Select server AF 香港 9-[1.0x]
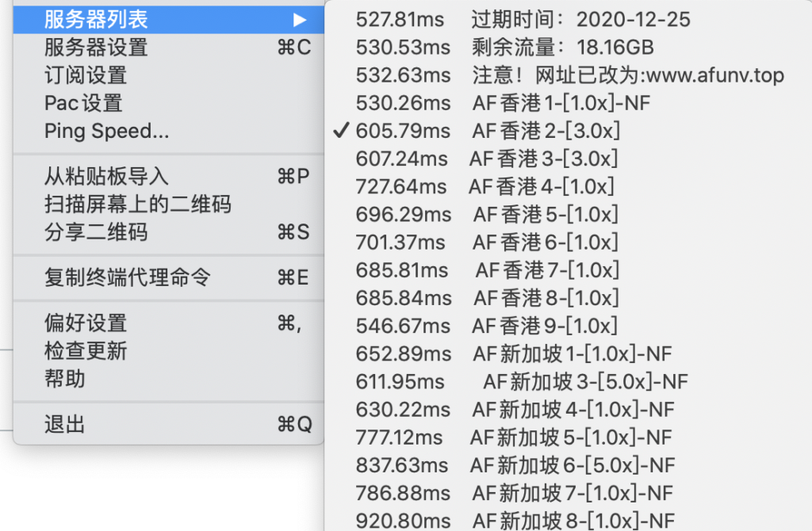The width and height of the screenshot is (812, 531). (x=568, y=327)
